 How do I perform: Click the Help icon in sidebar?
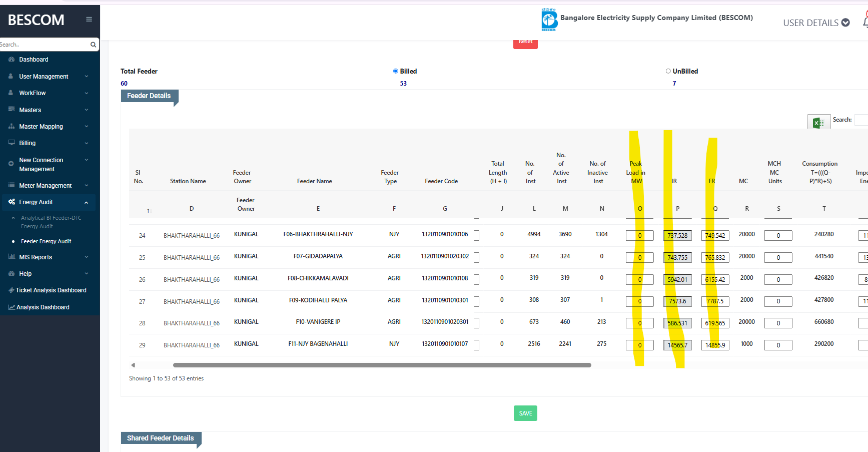pos(12,273)
